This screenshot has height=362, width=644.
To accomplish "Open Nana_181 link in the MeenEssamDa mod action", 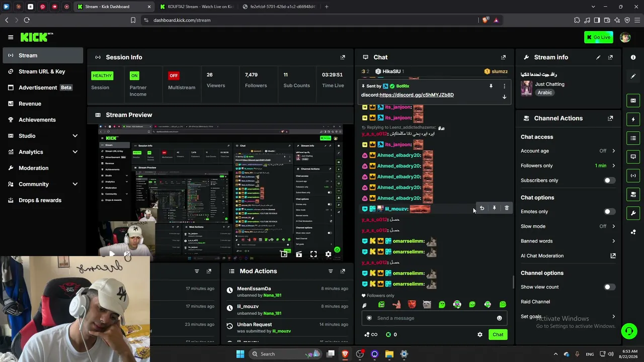I will (273, 295).
